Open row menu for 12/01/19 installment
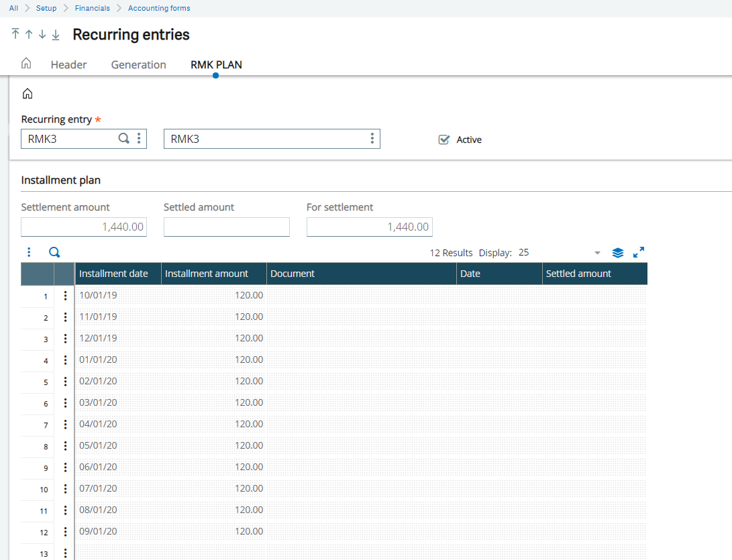Viewport: 732px width, 560px height. 65,338
